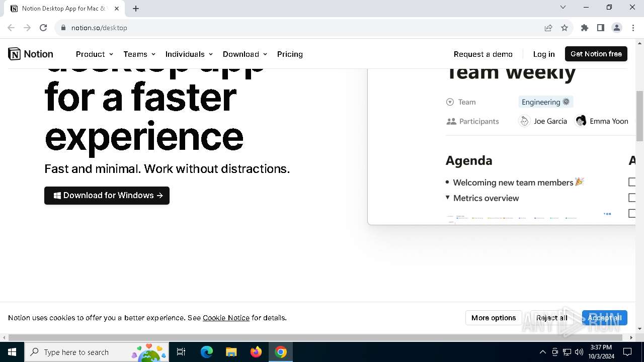644x362 pixels.
Task: Open the notifications center icon
Action: pyautogui.click(x=627, y=352)
